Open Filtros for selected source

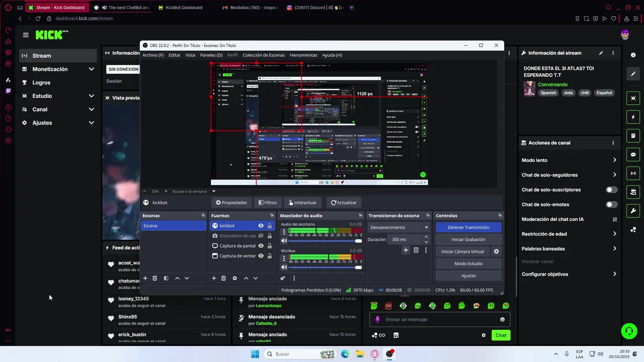268,203
